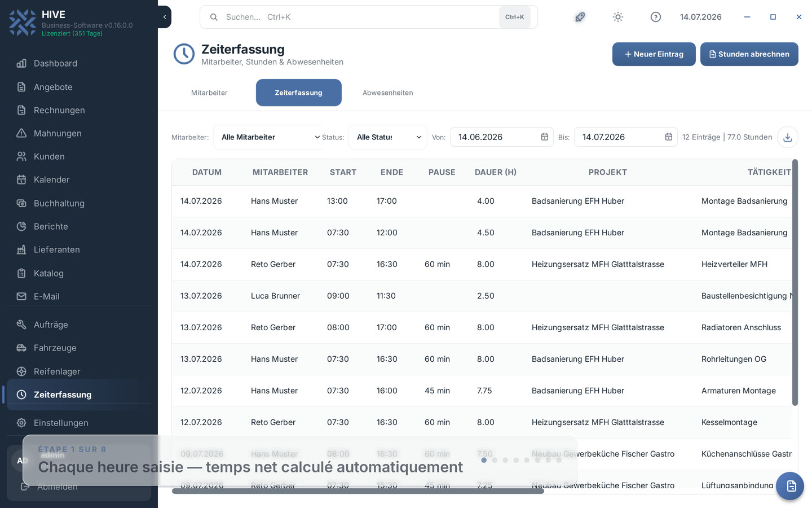The height and width of the screenshot is (508, 812).
Task: Expand the Alle Mitarbeiter dropdown
Action: pos(268,137)
